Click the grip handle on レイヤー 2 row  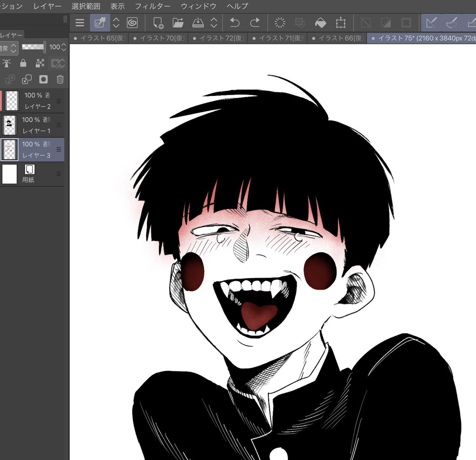(x=59, y=101)
